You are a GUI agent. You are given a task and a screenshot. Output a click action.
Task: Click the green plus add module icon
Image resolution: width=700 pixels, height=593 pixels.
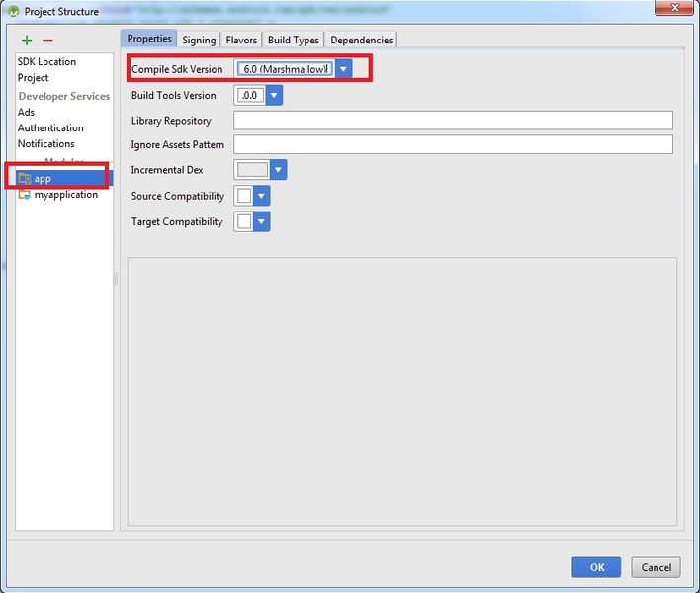tap(27, 41)
